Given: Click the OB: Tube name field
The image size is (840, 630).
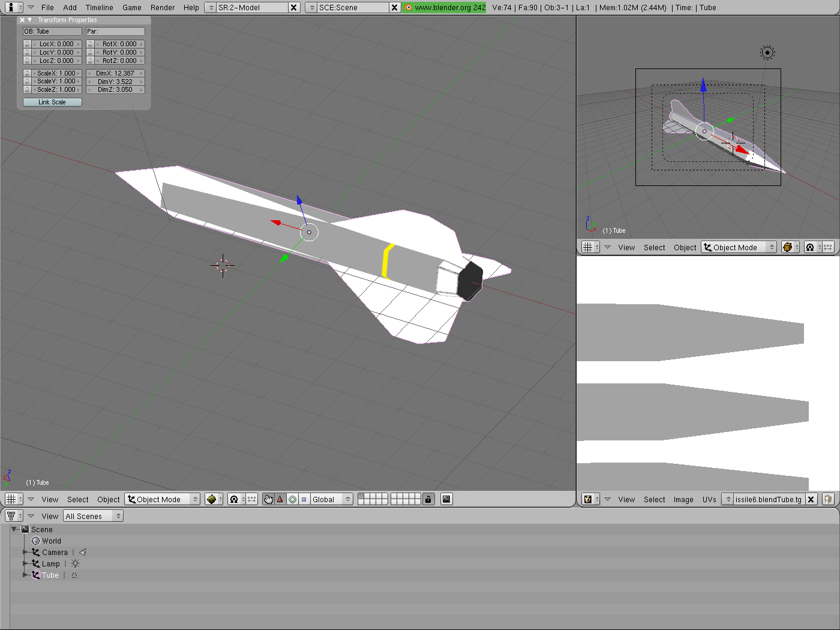Looking at the screenshot, I should (x=52, y=31).
